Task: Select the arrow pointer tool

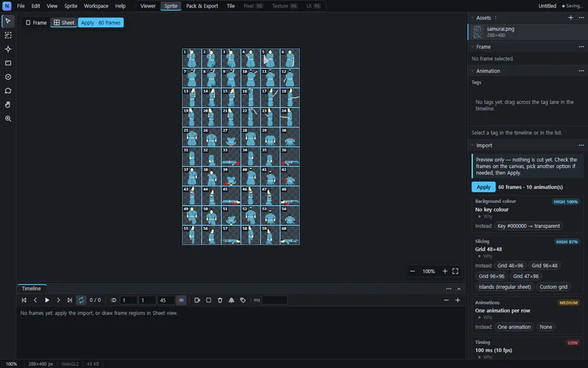Action: tap(8, 21)
